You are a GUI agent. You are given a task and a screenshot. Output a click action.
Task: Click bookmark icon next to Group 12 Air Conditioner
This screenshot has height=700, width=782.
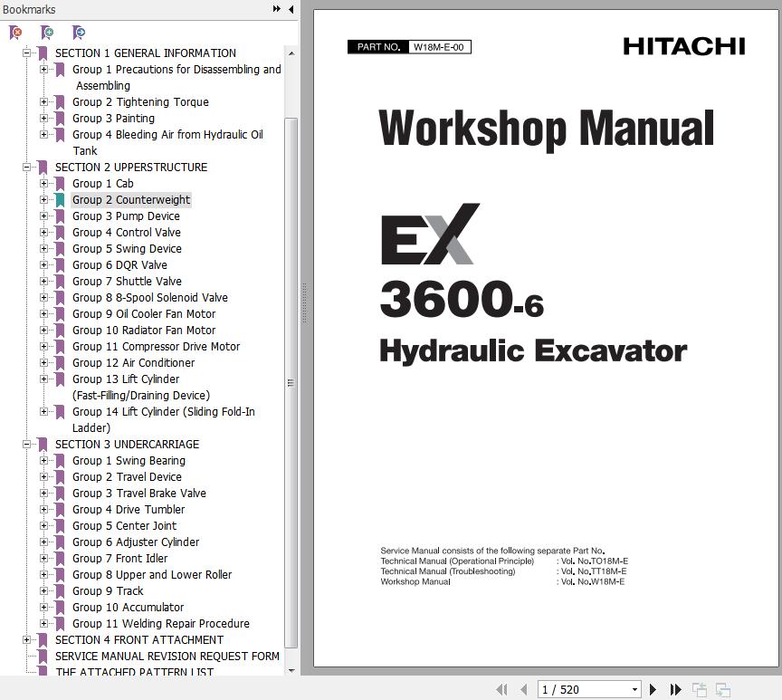60,363
